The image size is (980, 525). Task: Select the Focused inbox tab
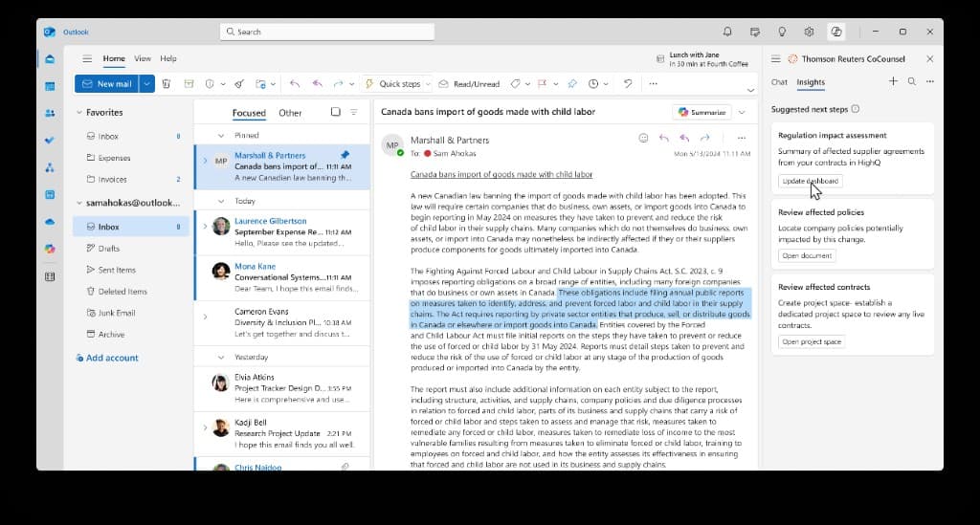point(249,113)
